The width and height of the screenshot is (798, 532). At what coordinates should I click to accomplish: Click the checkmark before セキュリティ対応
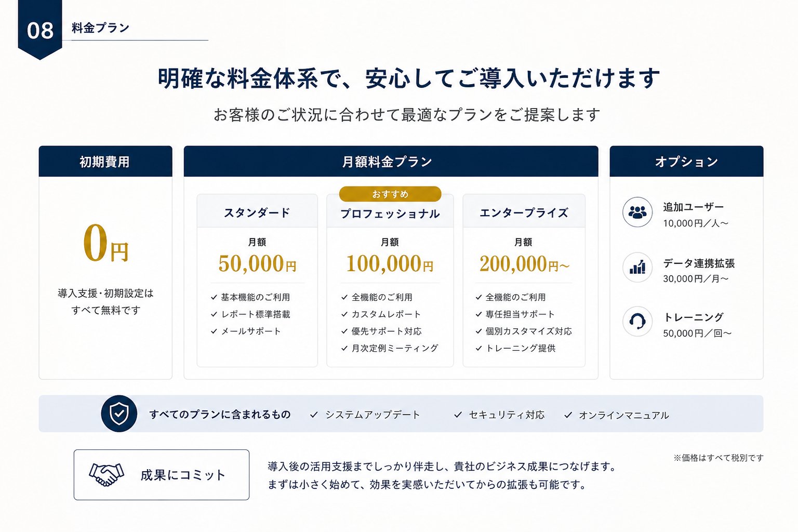point(458,415)
